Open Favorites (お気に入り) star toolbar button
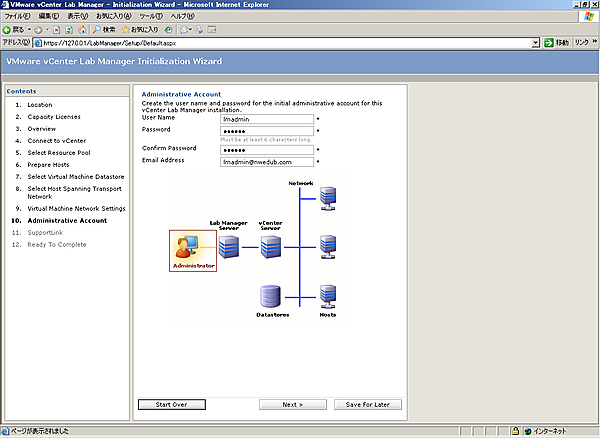This screenshot has height=438, width=600. click(147, 30)
